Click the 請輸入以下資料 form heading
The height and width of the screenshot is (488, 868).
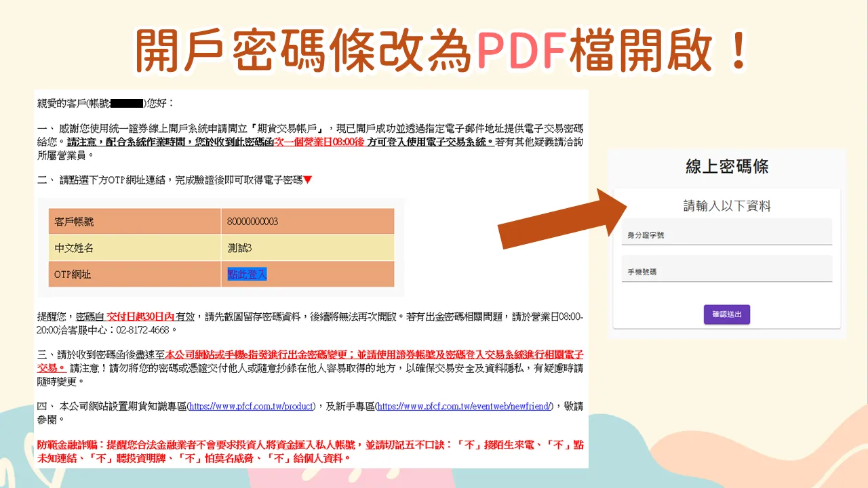(x=727, y=206)
